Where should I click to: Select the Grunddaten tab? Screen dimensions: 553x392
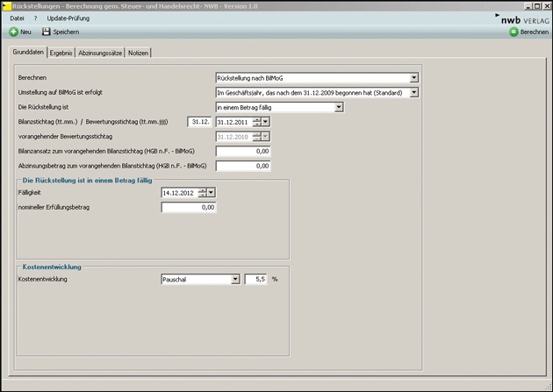click(28, 53)
